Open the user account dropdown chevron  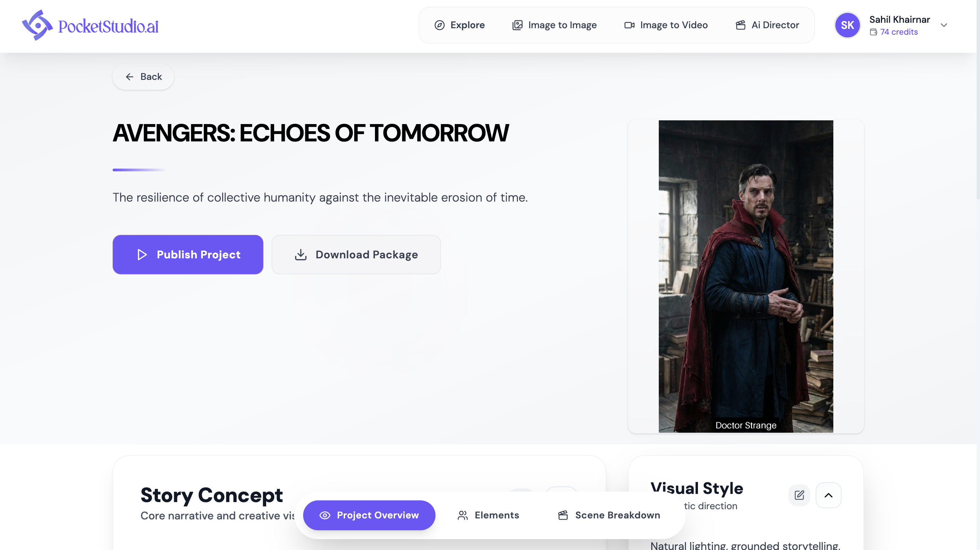coord(944,25)
